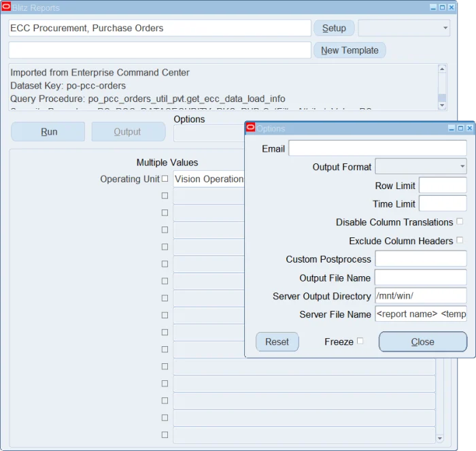The height and width of the screenshot is (451, 476).
Task: Click the Custom Postprocess field
Action: 421,258
